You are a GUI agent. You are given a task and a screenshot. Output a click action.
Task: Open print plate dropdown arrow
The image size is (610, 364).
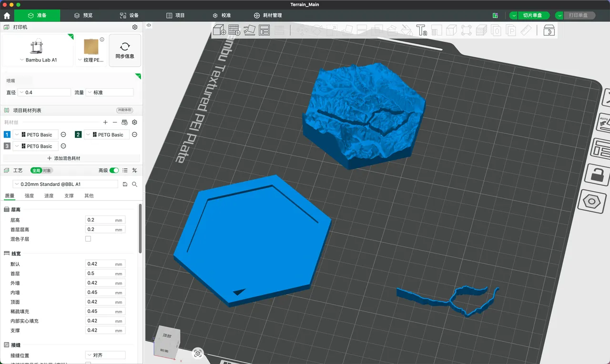[559, 15]
